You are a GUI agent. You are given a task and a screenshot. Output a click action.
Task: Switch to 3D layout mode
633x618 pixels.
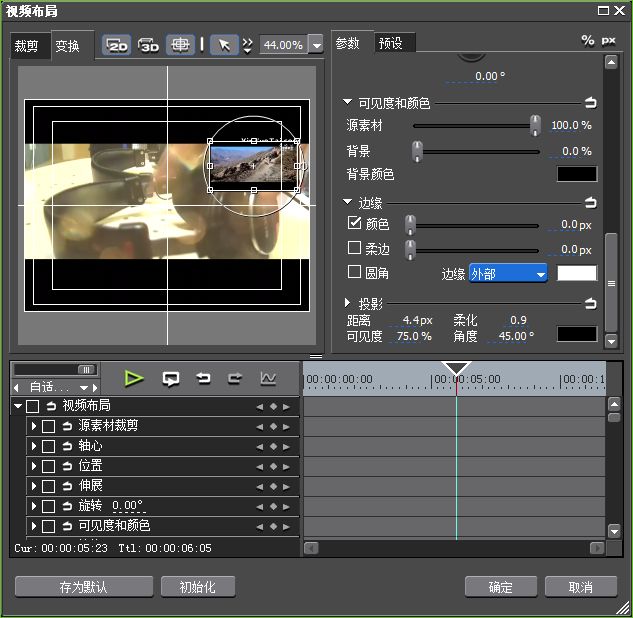coord(149,45)
